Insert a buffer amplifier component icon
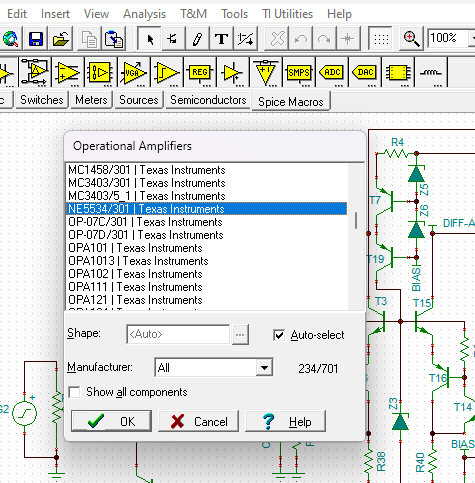Image resolution: width=475 pixels, height=483 pixels. (232, 72)
